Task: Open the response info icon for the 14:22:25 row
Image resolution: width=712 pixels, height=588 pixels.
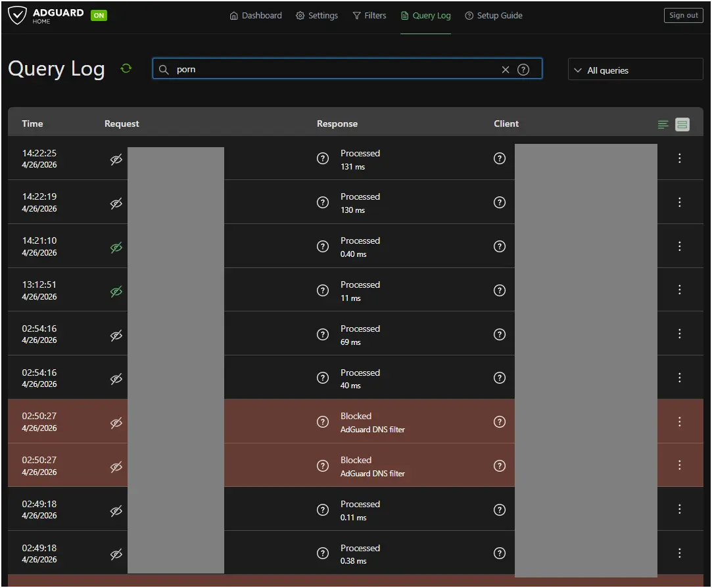Action: pyautogui.click(x=322, y=158)
